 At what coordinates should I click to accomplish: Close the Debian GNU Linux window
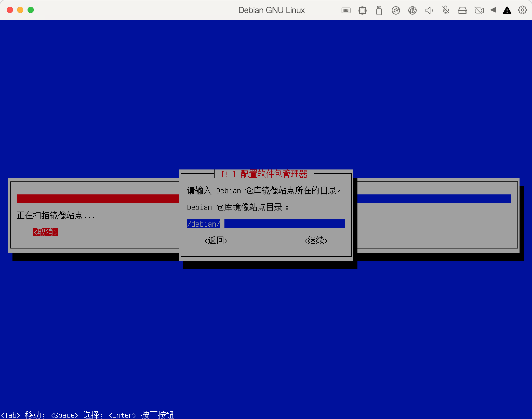tap(10, 10)
